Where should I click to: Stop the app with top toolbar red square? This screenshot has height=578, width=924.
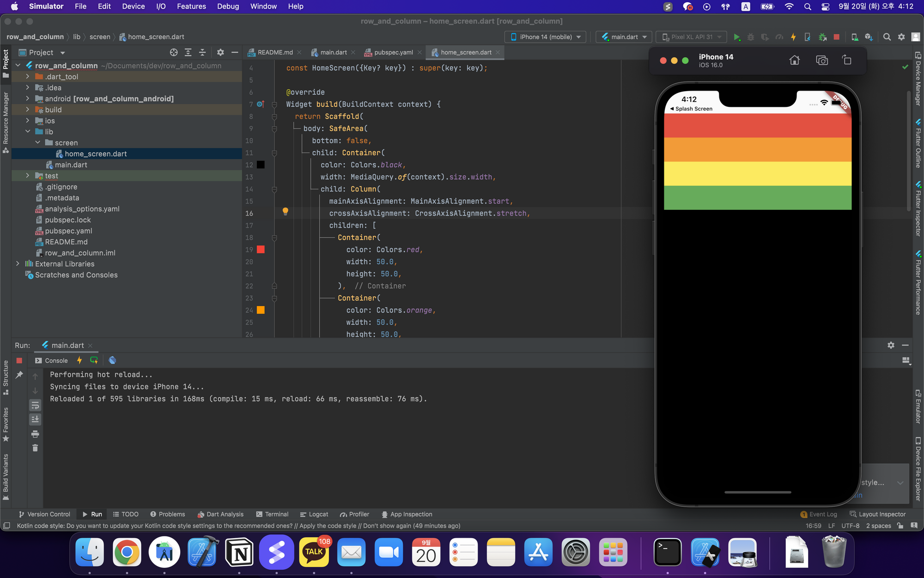click(x=836, y=37)
